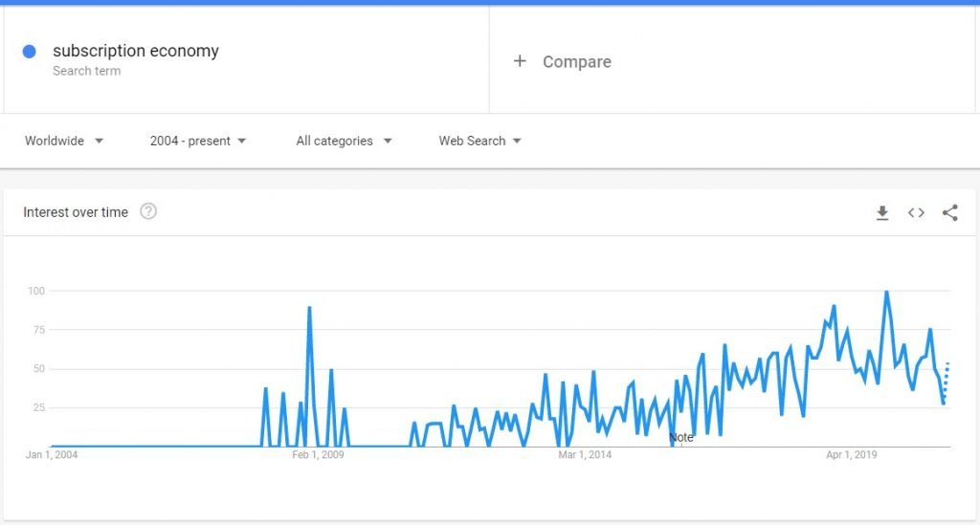
Task: Click the Note marker on the chart
Action: coord(680,438)
